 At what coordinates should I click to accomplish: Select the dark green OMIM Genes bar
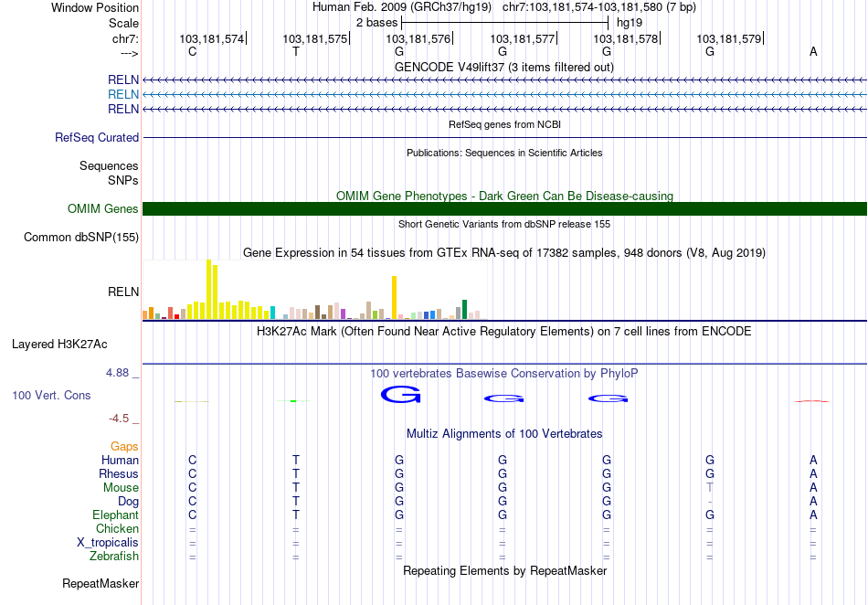click(x=504, y=209)
